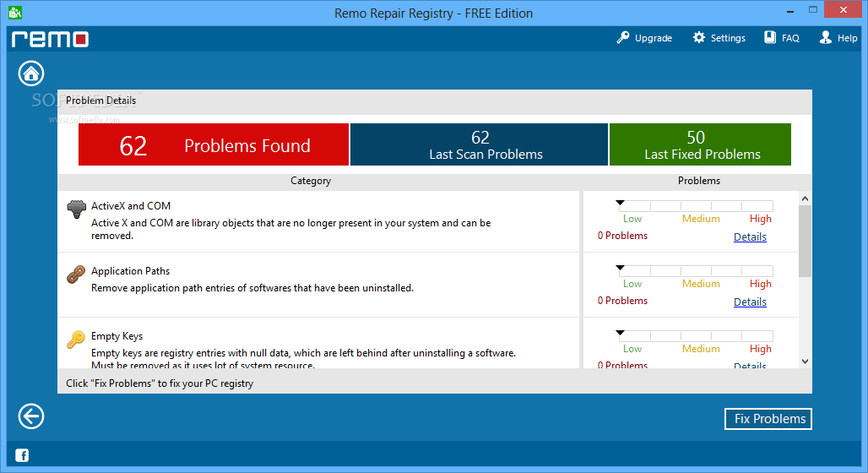
Task: Click the Upgrade key icon
Action: tap(623, 38)
